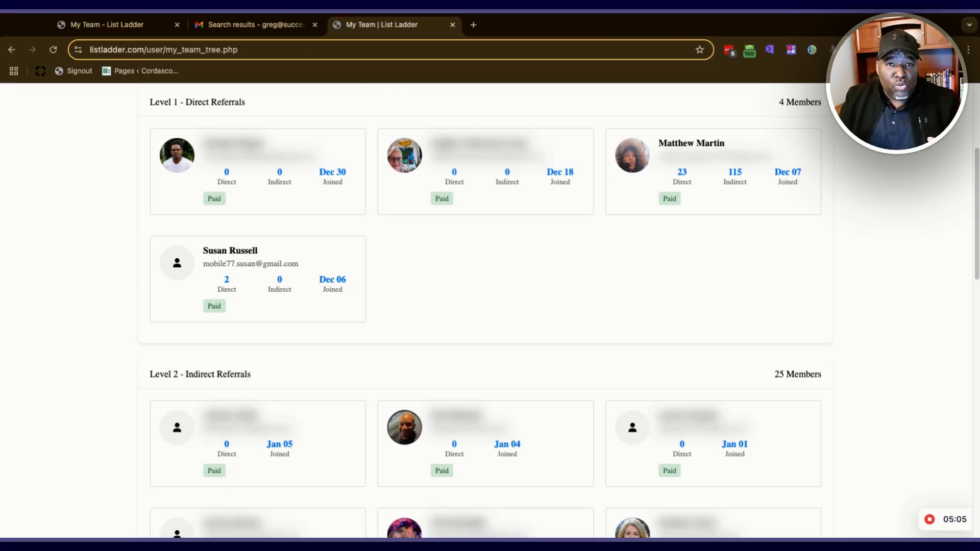Reload the current page
980x551 pixels.
(53, 49)
